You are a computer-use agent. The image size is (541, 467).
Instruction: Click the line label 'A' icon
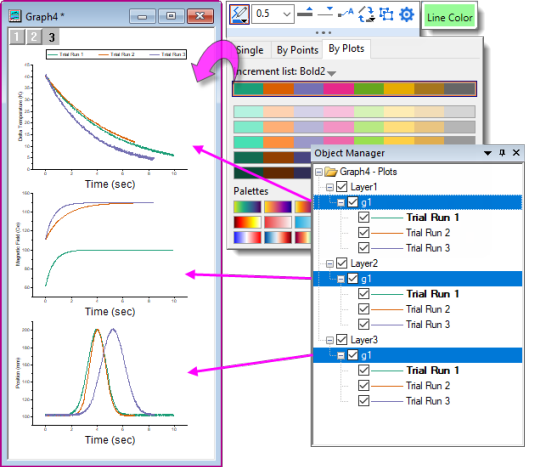click(x=346, y=13)
